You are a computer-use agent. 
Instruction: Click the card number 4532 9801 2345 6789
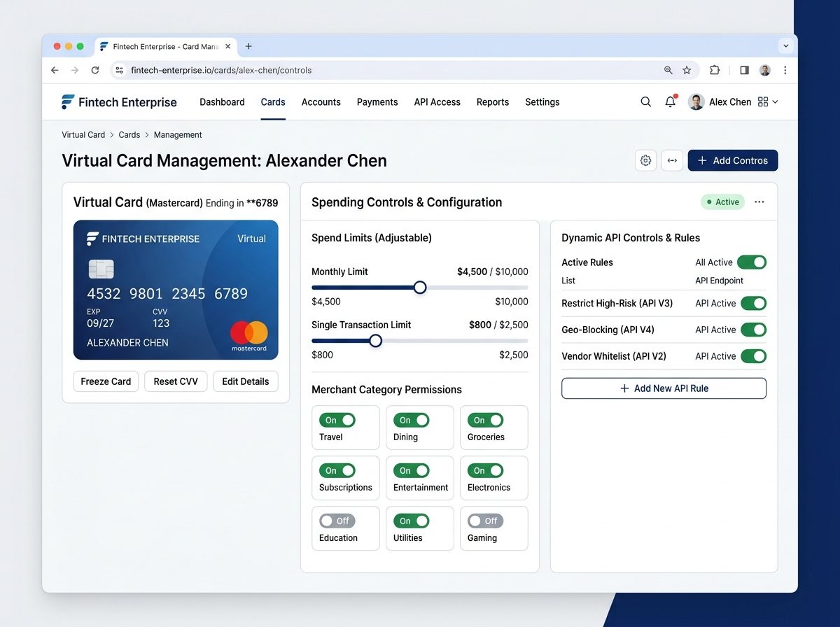click(167, 294)
